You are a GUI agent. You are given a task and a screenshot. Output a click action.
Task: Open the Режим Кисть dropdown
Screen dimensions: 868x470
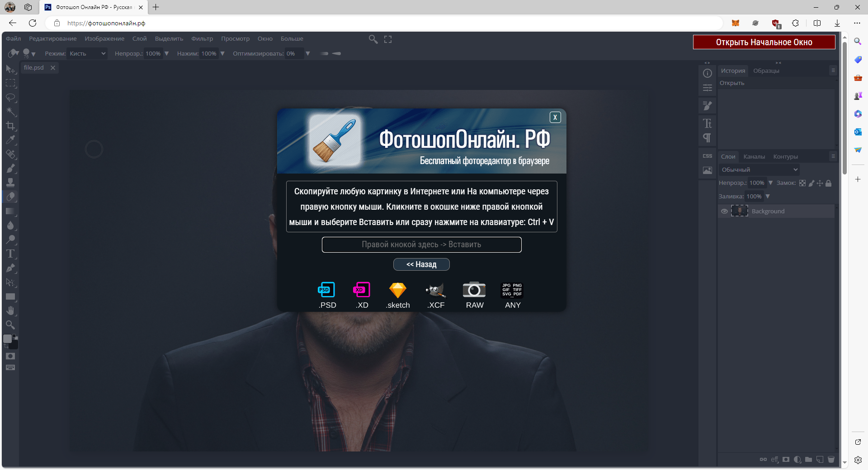[87, 53]
